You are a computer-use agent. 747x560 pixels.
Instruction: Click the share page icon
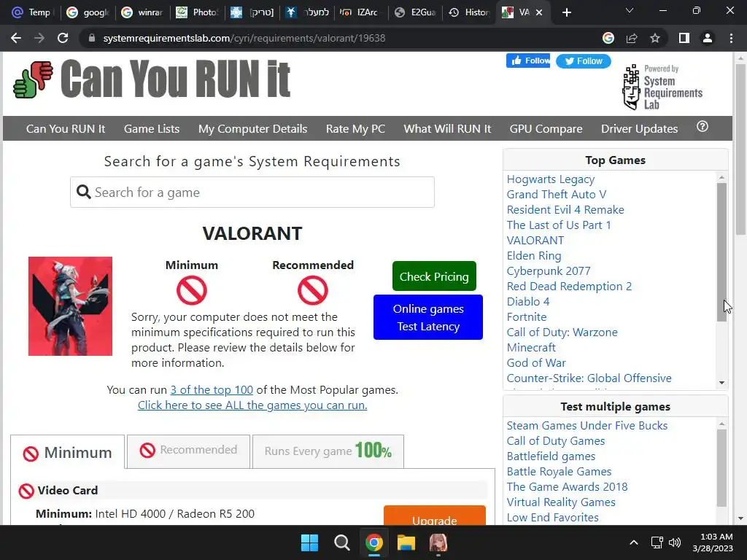pyautogui.click(x=632, y=38)
